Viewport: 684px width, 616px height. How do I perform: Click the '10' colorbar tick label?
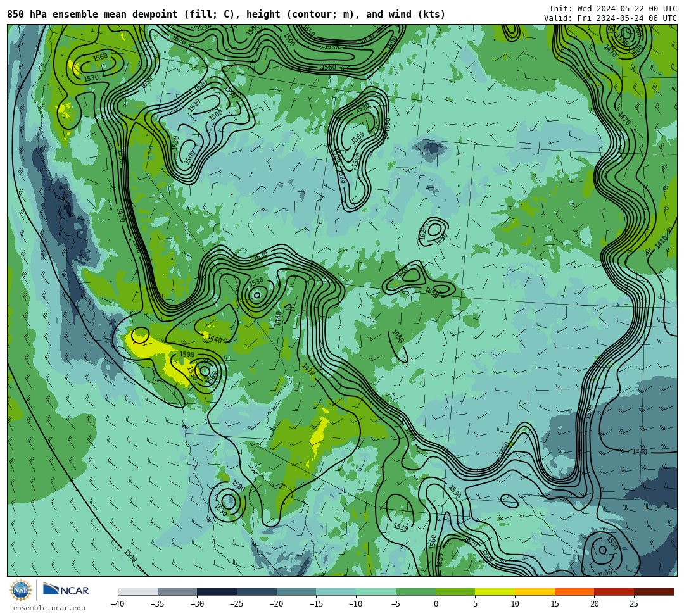tap(515, 604)
